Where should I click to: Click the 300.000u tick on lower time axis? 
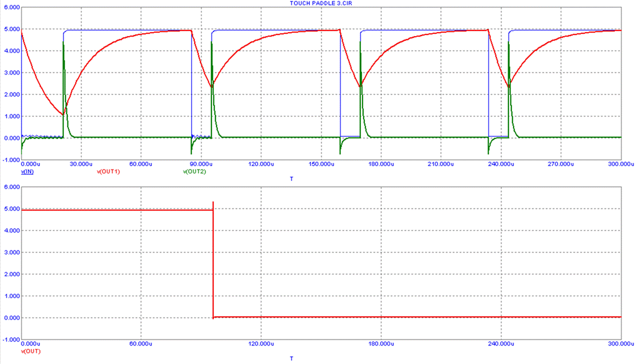[620, 343]
